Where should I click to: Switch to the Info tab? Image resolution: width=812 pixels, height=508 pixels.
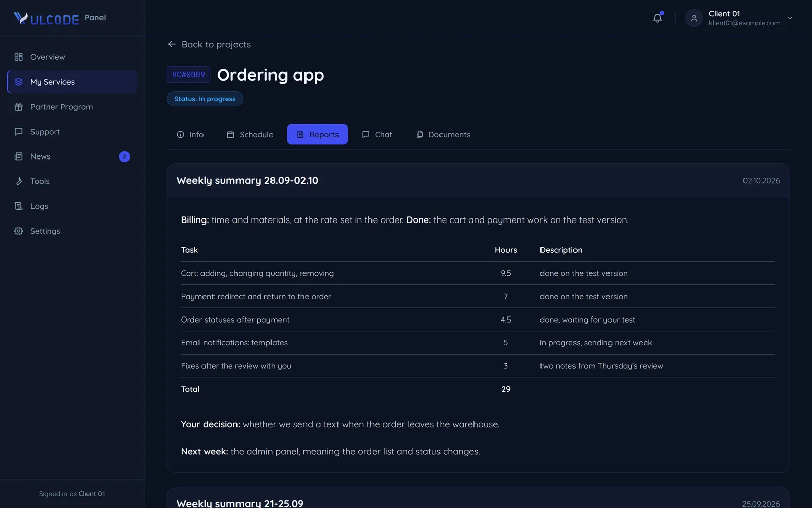pos(190,134)
